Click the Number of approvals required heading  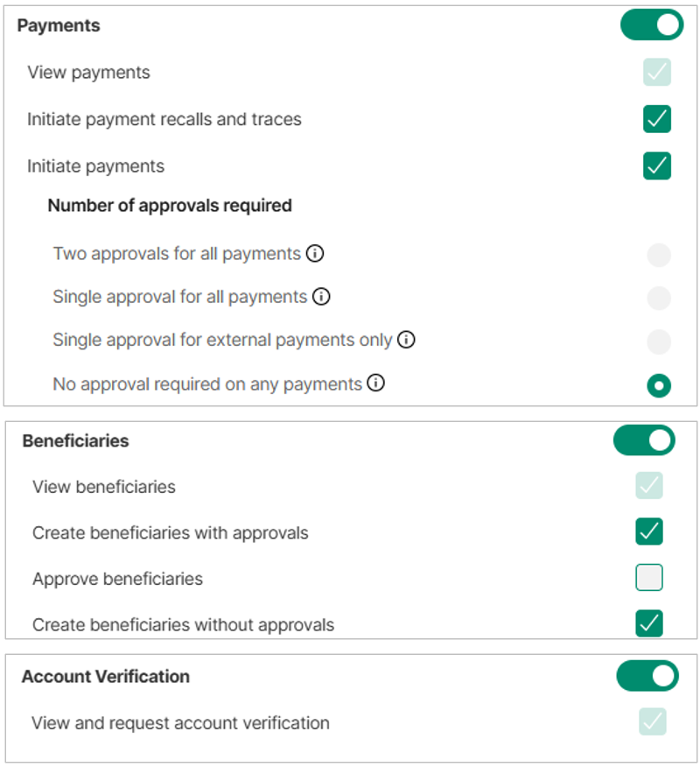170,206
